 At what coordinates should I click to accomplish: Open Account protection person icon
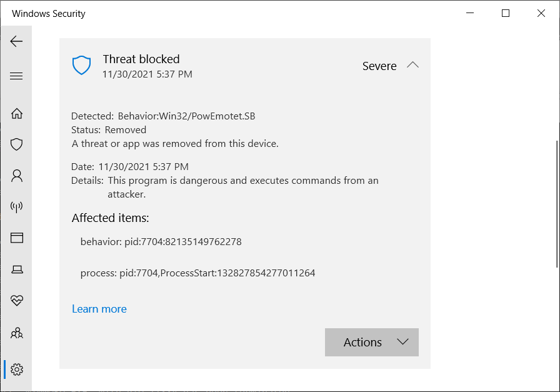point(17,176)
